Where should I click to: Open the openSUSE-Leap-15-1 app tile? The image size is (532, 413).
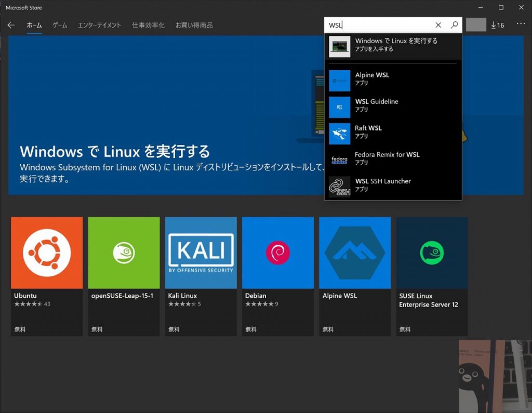(x=124, y=276)
